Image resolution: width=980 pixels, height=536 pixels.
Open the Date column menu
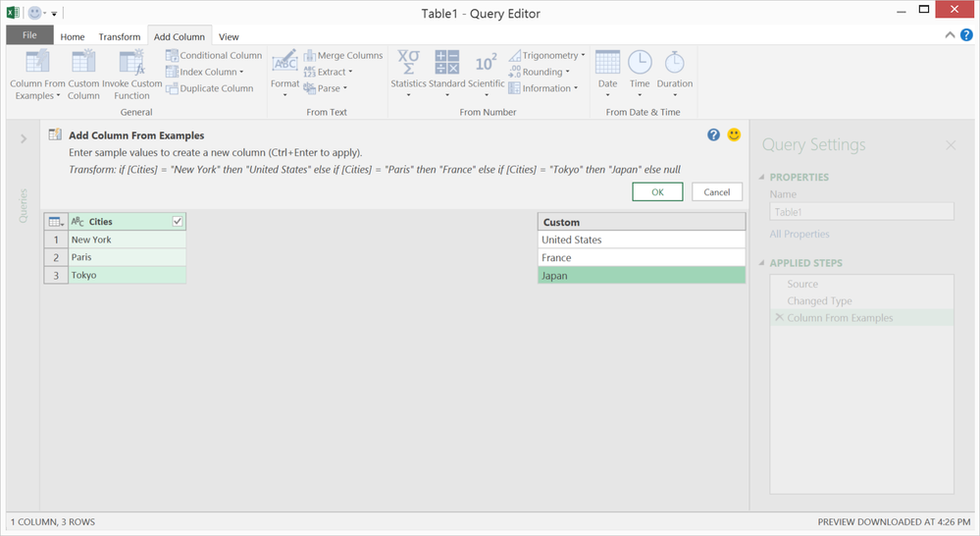coord(607,74)
